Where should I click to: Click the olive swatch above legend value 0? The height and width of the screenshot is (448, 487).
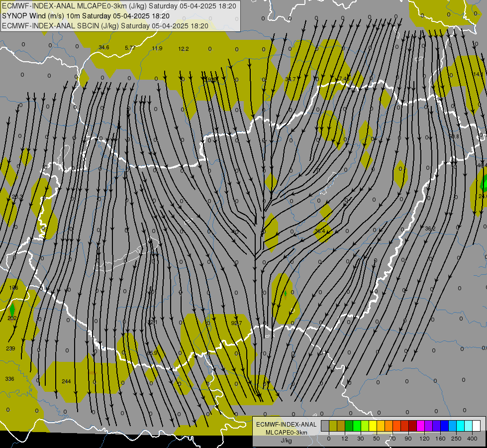(x=333, y=426)
